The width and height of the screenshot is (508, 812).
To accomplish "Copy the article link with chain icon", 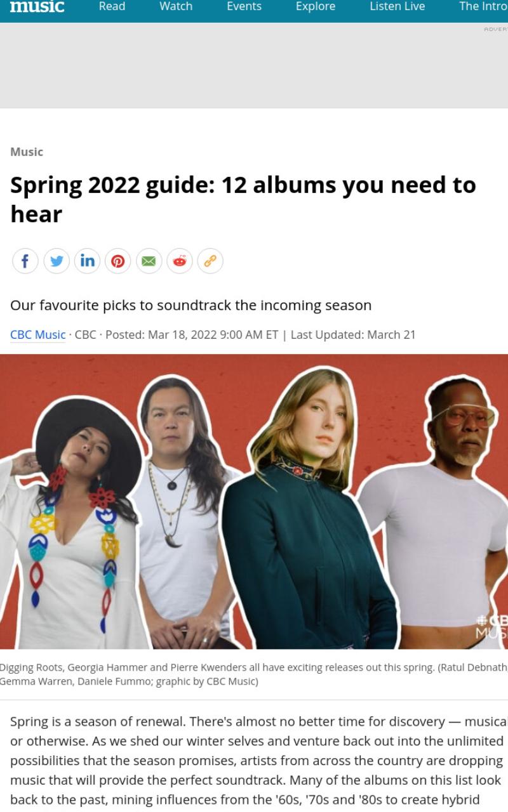I will pos(210,261).
